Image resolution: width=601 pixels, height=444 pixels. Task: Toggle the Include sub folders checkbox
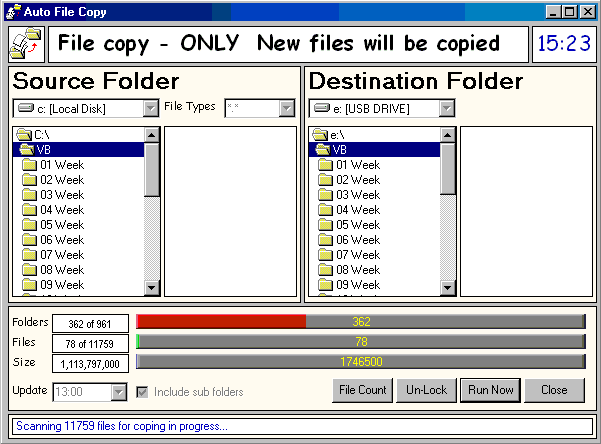143,392
